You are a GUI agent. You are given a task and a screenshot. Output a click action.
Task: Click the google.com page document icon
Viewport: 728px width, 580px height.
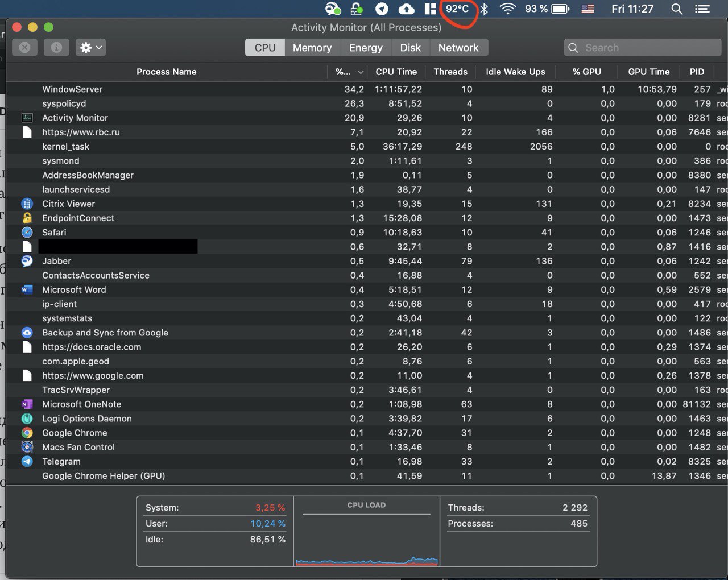[27, 375]
